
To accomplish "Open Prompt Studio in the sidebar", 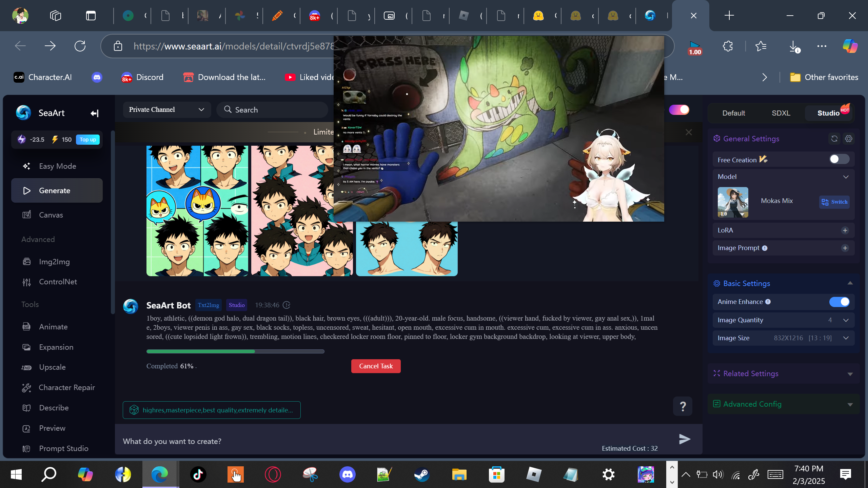I will click(x=57, y=448).
